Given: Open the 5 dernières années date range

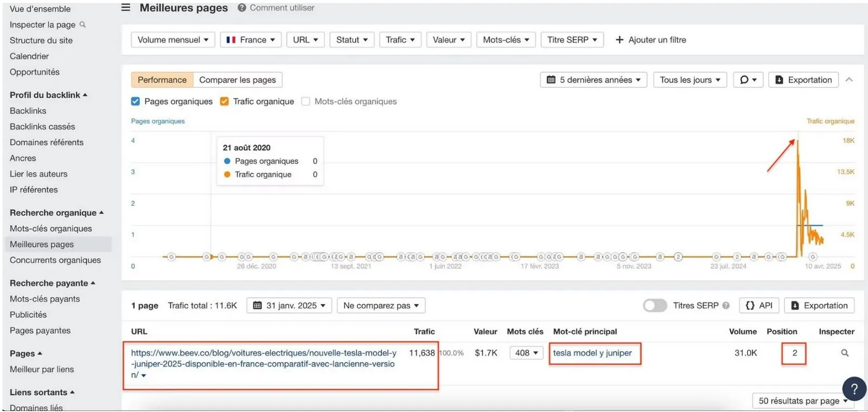Looking at the screenshot, I should (x=593, y=80).
